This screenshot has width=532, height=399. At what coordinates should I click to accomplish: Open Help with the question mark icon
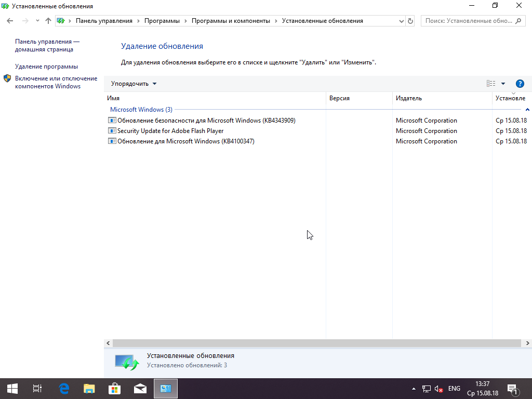[x=520, y=84]
